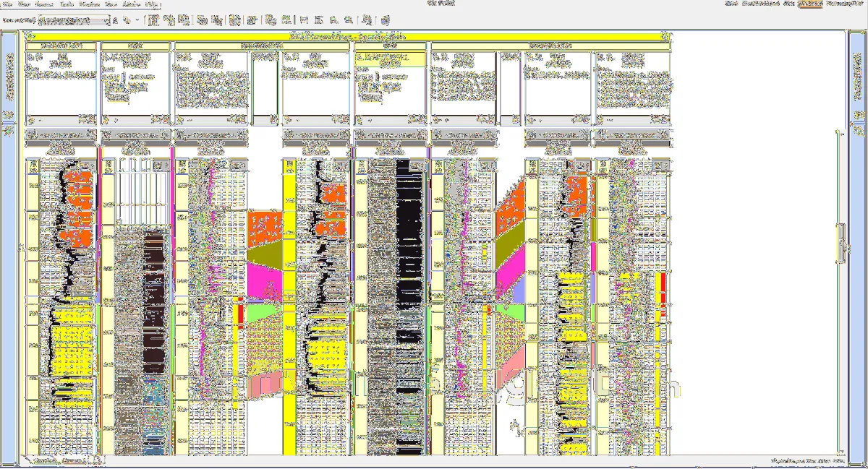Click the star icon on the right sidebar
Viewport: 868px width, 469px height.
[x=858, y=132]
